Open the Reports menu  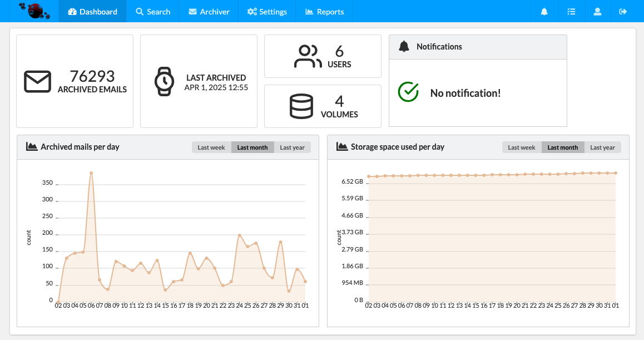tap(325, 12)
